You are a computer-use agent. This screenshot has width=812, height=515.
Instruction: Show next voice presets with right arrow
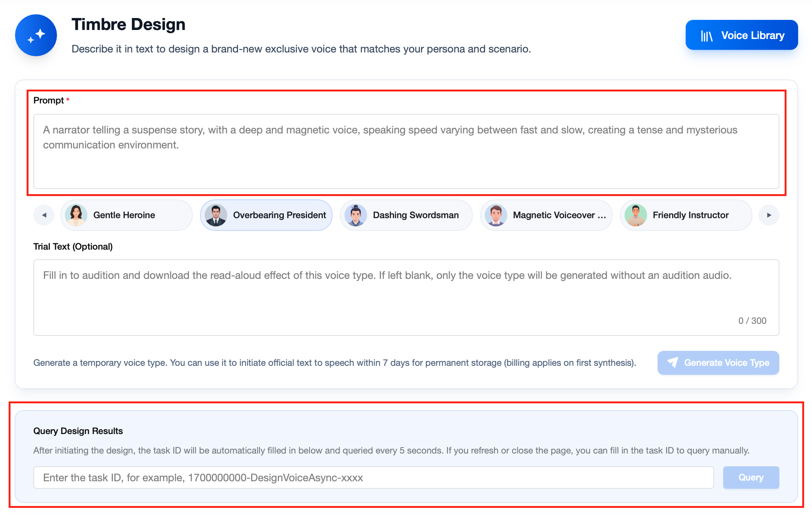coord(769,215)
